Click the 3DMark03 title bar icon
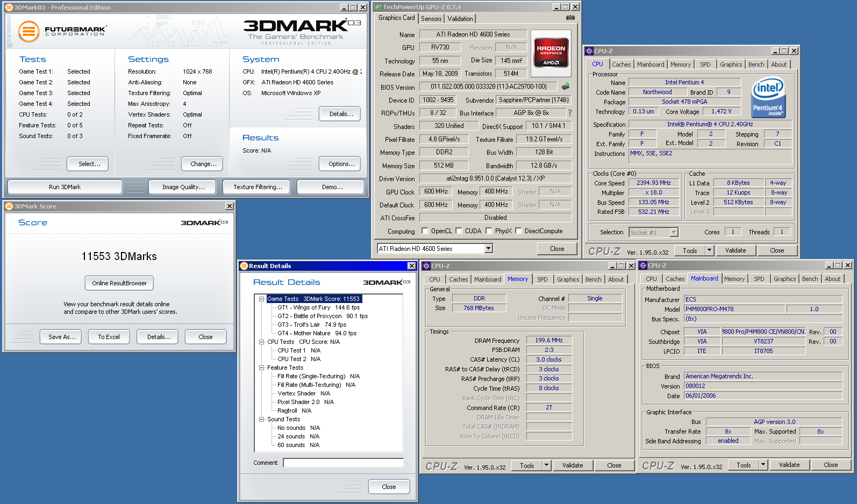 (x=9, y=8)
